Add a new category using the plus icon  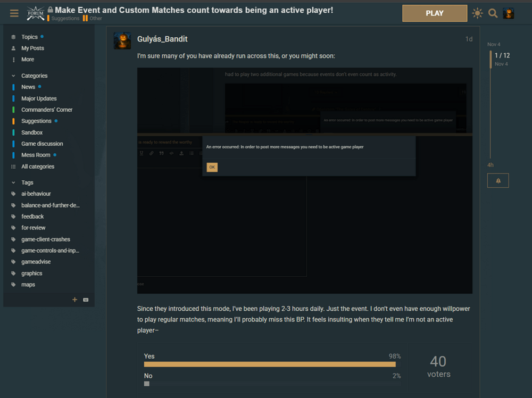pyautogui.click(x=74, y=300)
